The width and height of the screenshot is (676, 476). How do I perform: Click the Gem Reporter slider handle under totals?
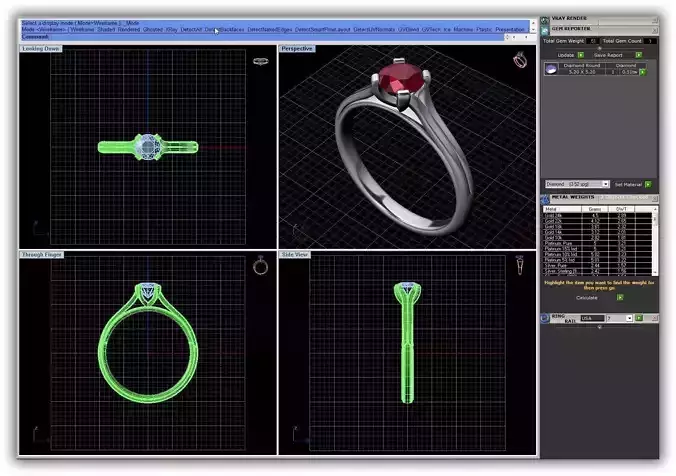(599, 48)
